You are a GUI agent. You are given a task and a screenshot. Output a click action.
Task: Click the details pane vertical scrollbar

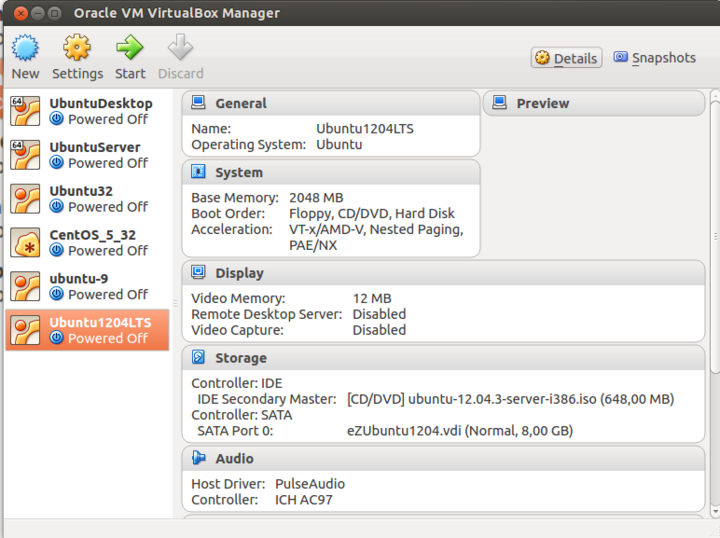[x=714, y=236]
